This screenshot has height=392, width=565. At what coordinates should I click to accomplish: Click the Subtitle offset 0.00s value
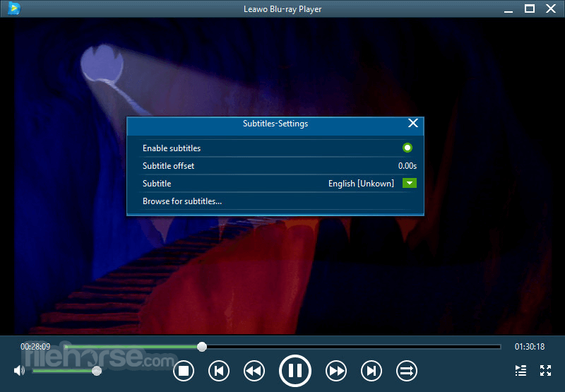(x=408, y=166)
